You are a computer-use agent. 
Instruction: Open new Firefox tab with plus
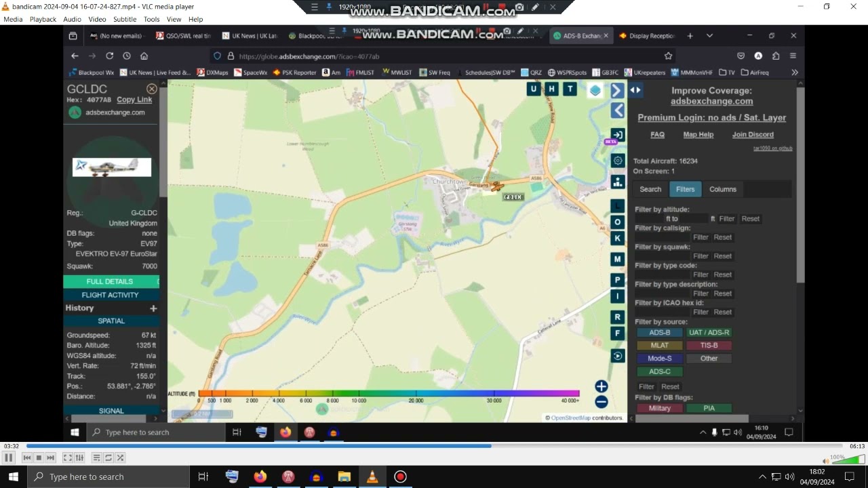pos(690,36)
